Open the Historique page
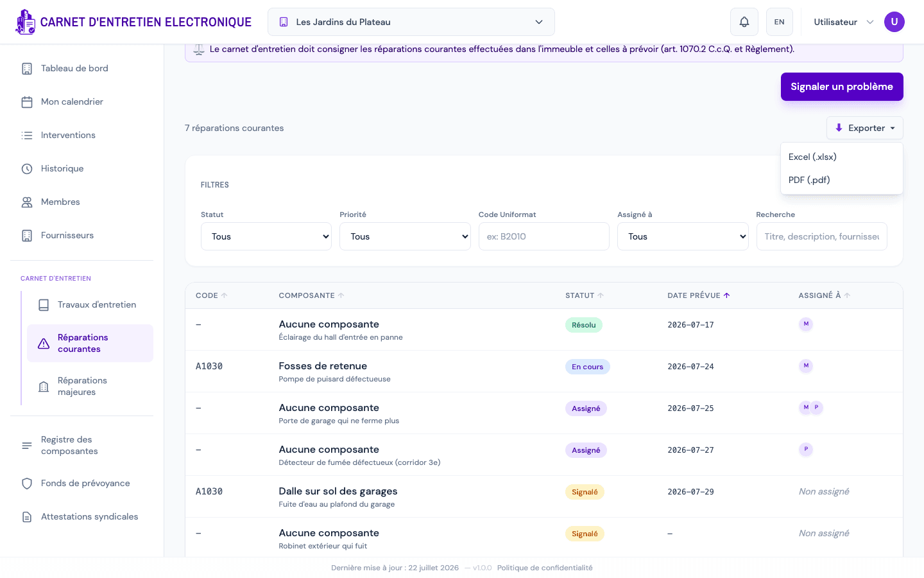This screenshot has height=578, width=924. click(x=81, y=169)
